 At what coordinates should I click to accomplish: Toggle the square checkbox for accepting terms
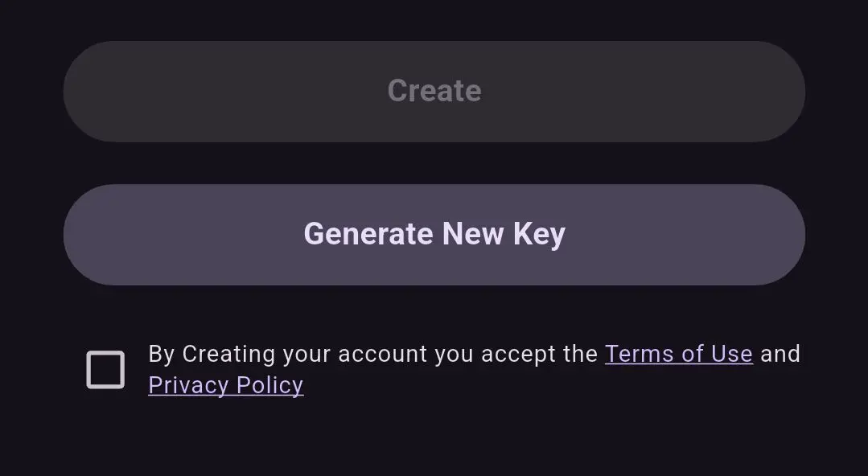105,370
